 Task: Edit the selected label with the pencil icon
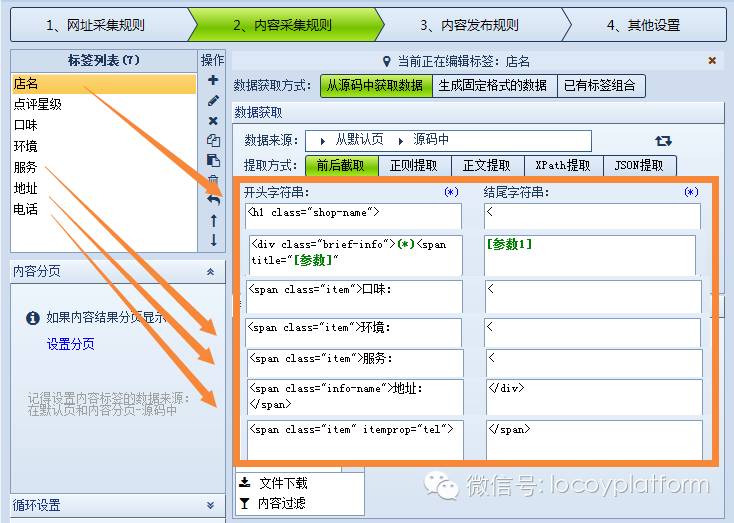click(x=213, y=100)
